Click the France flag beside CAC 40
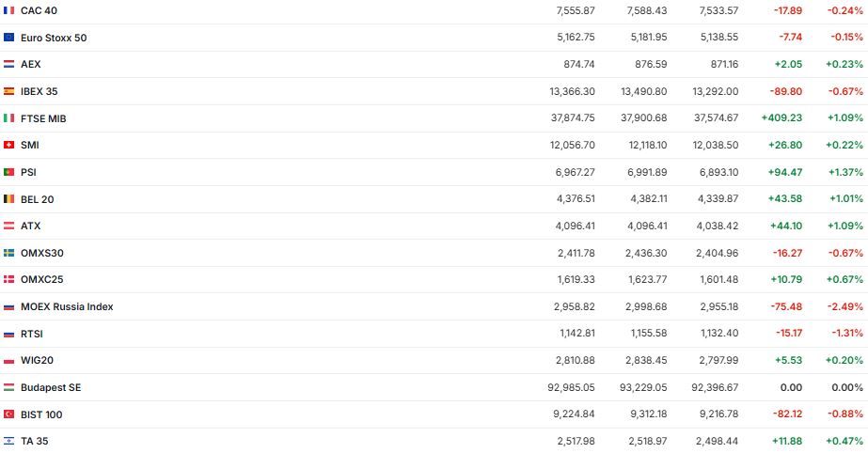The height and width of the screenshot is (453, 868). (x=8, y=10)
